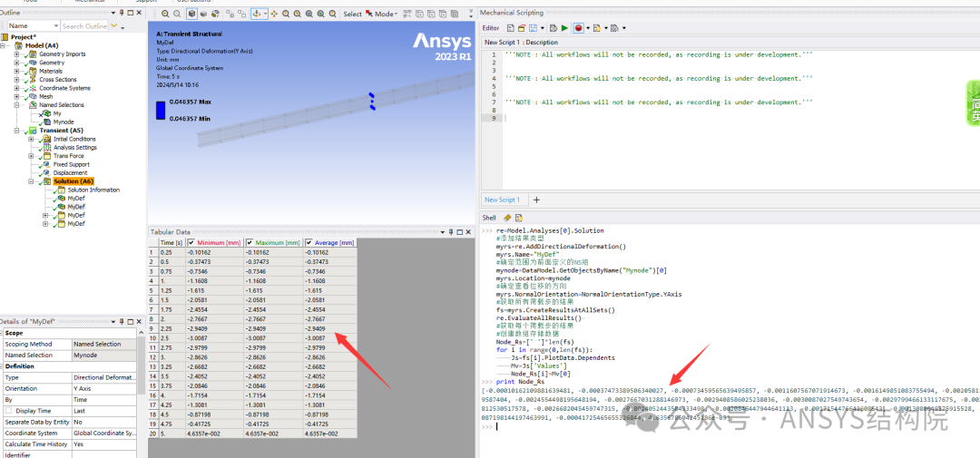Open the Save Script dropdown arrow
The width and height of the screenshot is (980, 458).
click(x=543, y=28)
